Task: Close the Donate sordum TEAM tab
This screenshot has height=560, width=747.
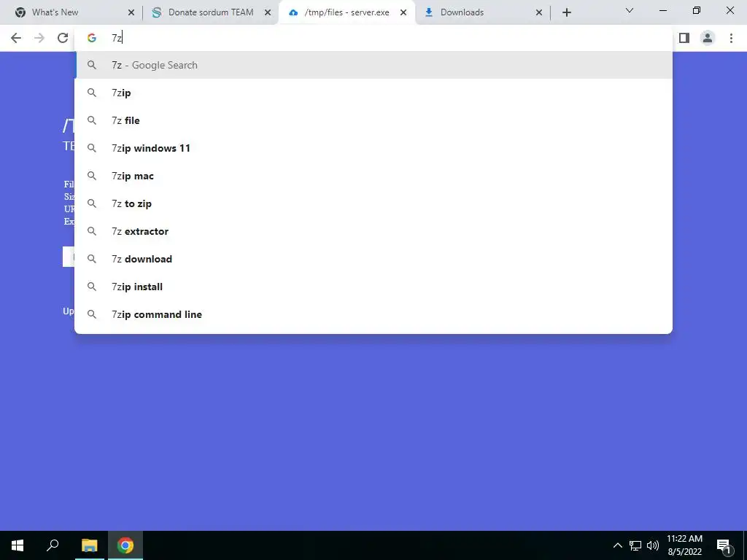Action: [268, 12]
